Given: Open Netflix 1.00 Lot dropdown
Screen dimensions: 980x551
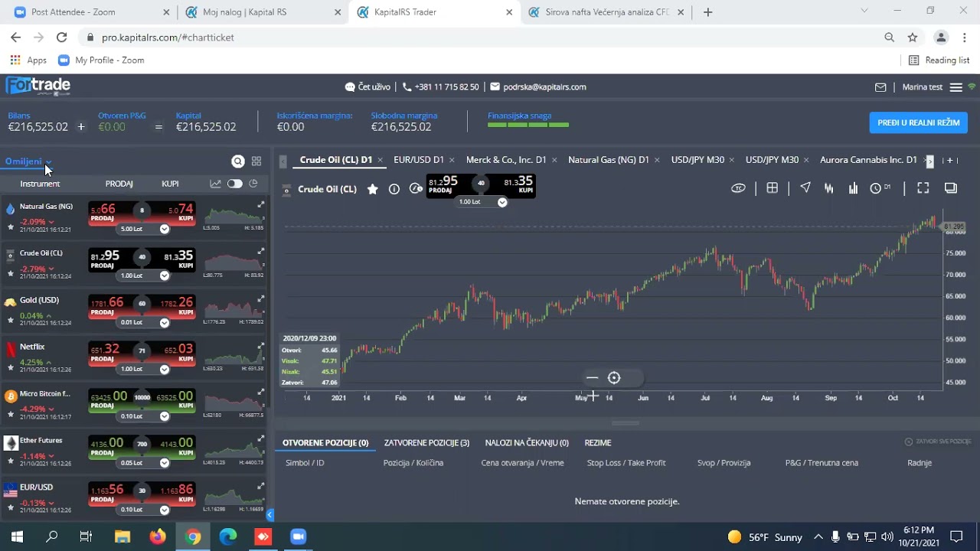Looking at the screenshot, I should pyautogui.click(x=165, y=369).
